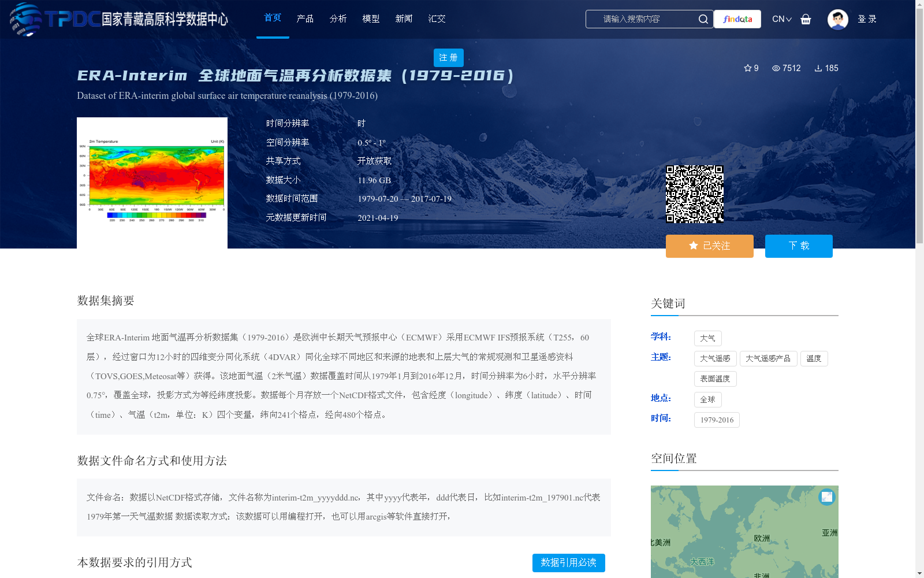Click the 数据文件命名方式和使用方法 heading
This screenshot has width=924, height=578.
click(152, 461)
